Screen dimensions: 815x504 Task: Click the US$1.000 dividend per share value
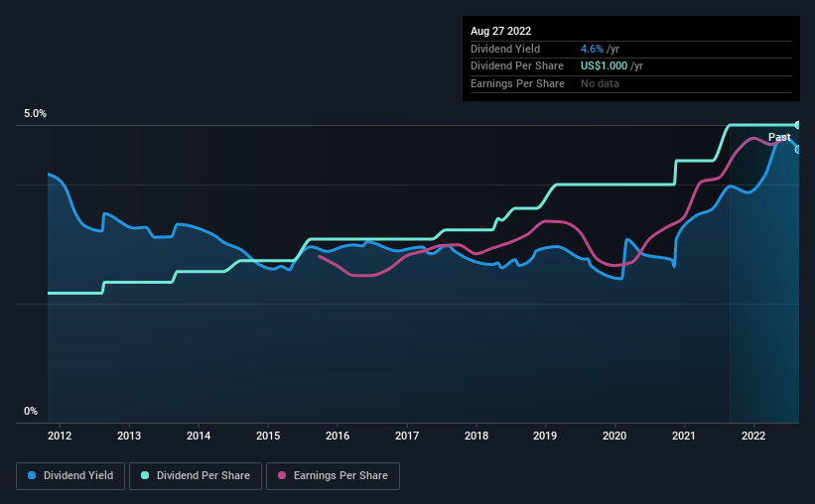coord(604,66)
